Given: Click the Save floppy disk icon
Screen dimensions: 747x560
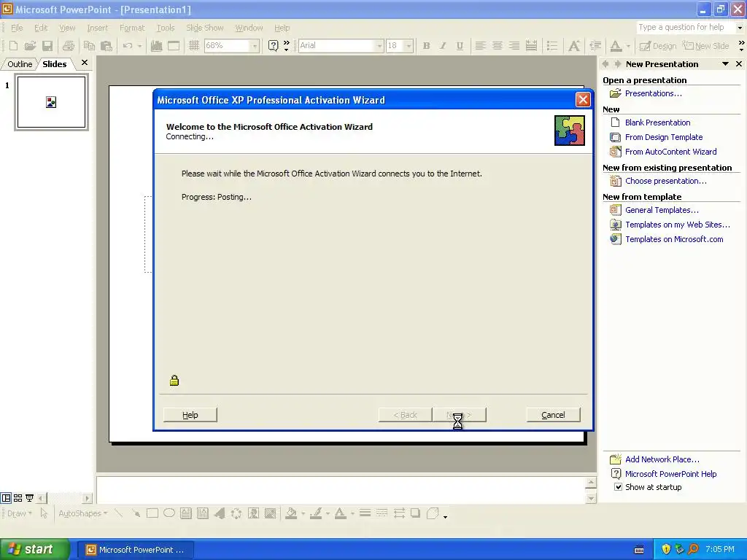Looking at the screenshot, I should click(x=47, y=46).
